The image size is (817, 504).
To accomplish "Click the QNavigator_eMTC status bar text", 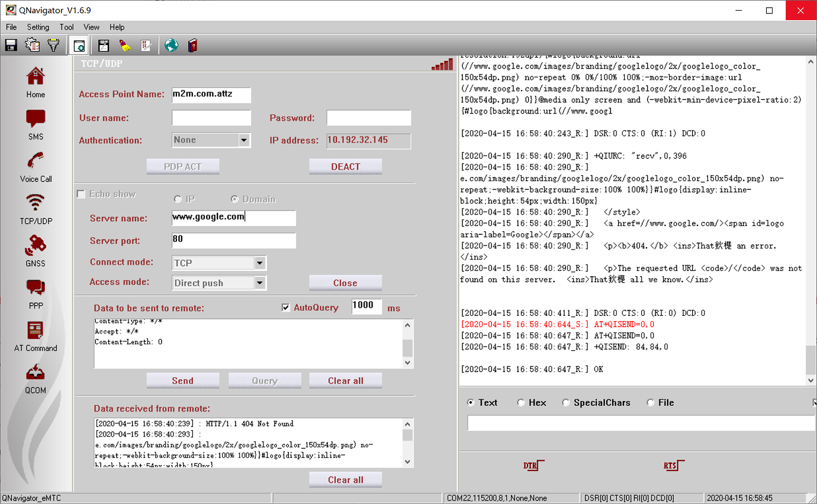I will pyautogui.click(x=31, y=498).
